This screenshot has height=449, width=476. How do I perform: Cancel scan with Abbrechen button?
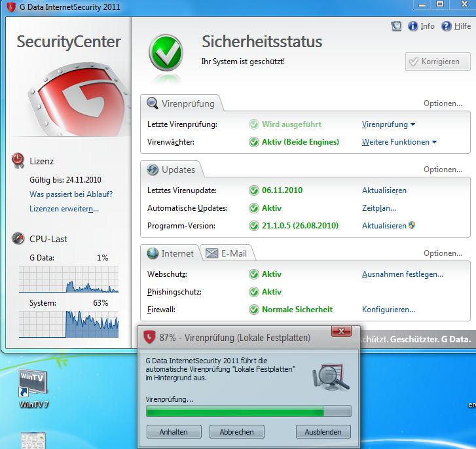point(237,432)
